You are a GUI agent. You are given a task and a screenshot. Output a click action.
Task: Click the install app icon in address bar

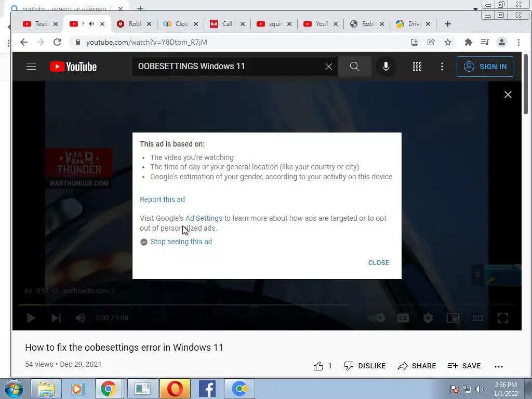coord(414,42)
